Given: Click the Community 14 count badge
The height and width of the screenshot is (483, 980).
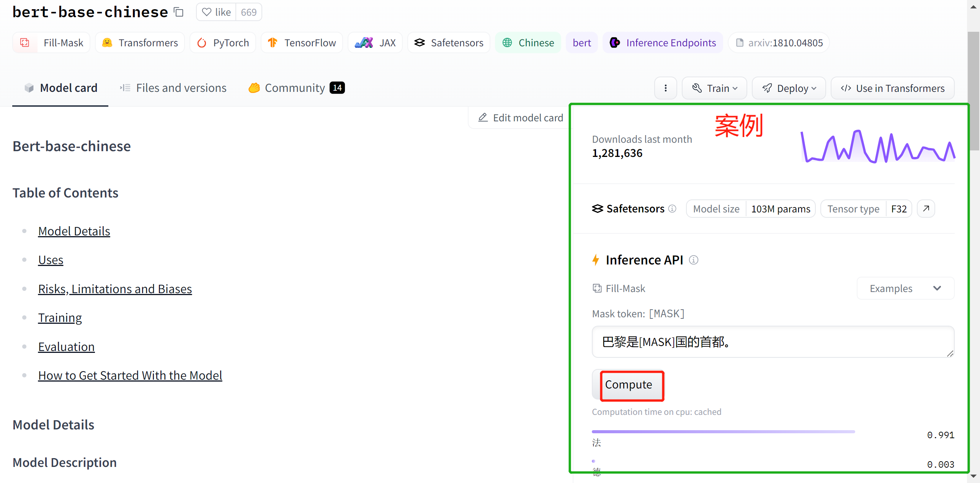Looking at the screenshot, I should 337,88.
